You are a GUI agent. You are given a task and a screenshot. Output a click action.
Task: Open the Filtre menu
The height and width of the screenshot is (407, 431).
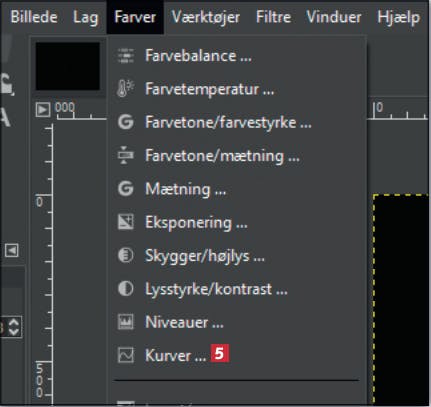pyautogui.click(x=273, y=17)
